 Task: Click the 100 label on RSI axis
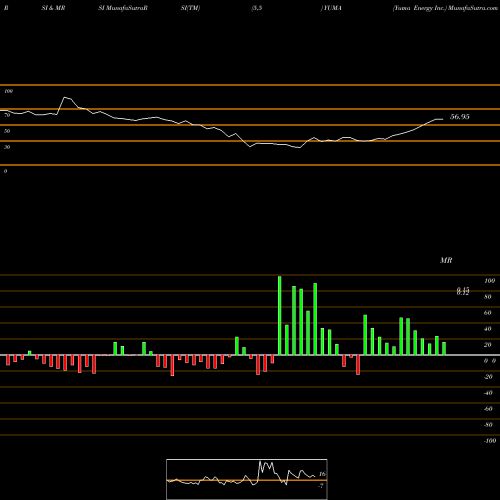point(8,91)
